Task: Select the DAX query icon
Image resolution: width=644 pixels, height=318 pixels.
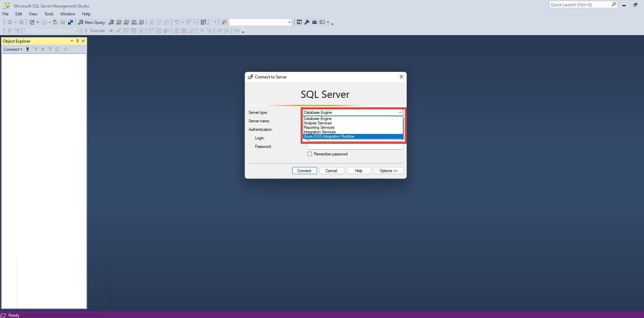Action: click(x=142, y=22)
